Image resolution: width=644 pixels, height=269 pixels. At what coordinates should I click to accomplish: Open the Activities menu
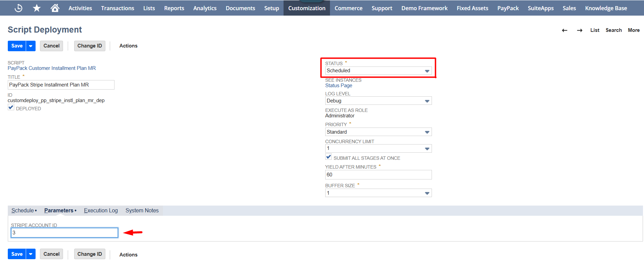80,8
